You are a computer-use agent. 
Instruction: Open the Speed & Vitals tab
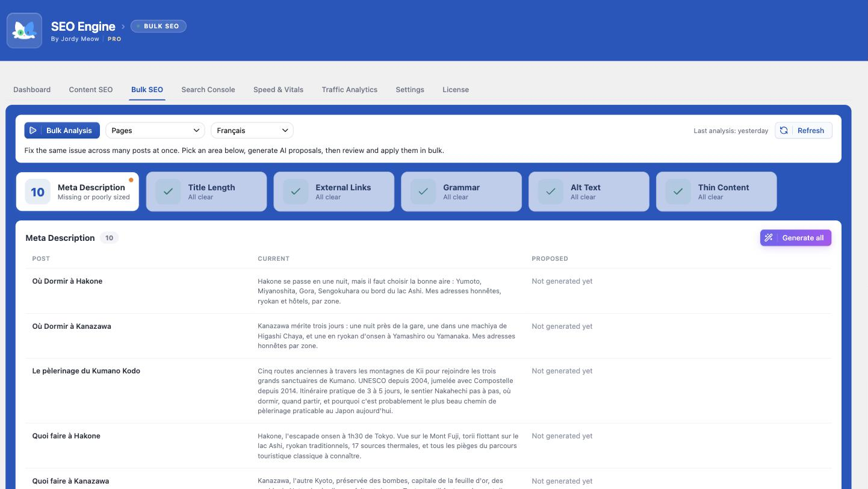point(278,90)
